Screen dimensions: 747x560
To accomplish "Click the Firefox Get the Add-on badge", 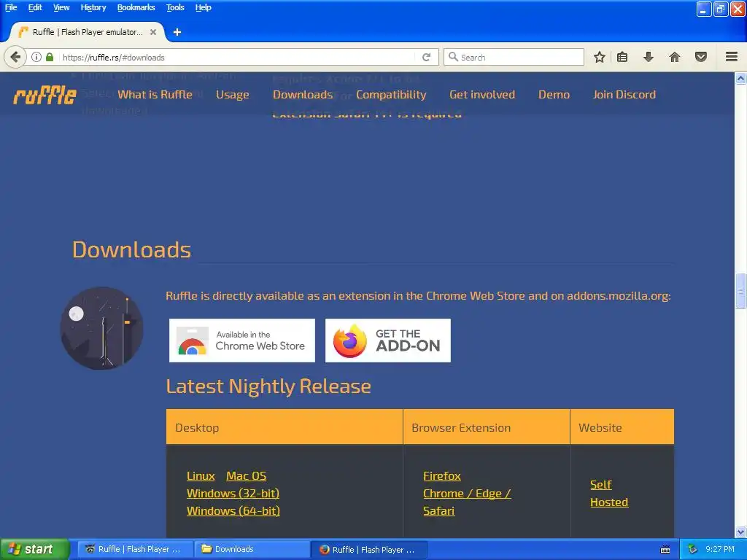I will [x=388, y=340].
